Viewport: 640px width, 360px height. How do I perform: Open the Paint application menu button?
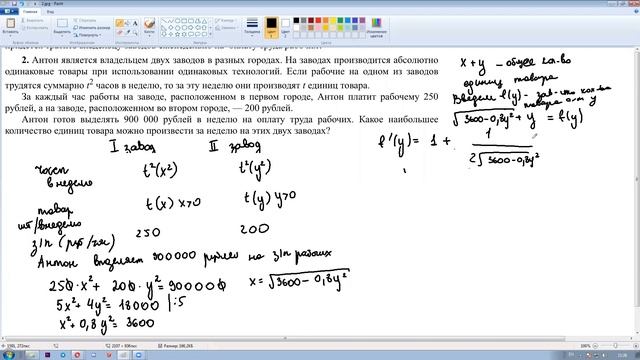click(9, 11)
